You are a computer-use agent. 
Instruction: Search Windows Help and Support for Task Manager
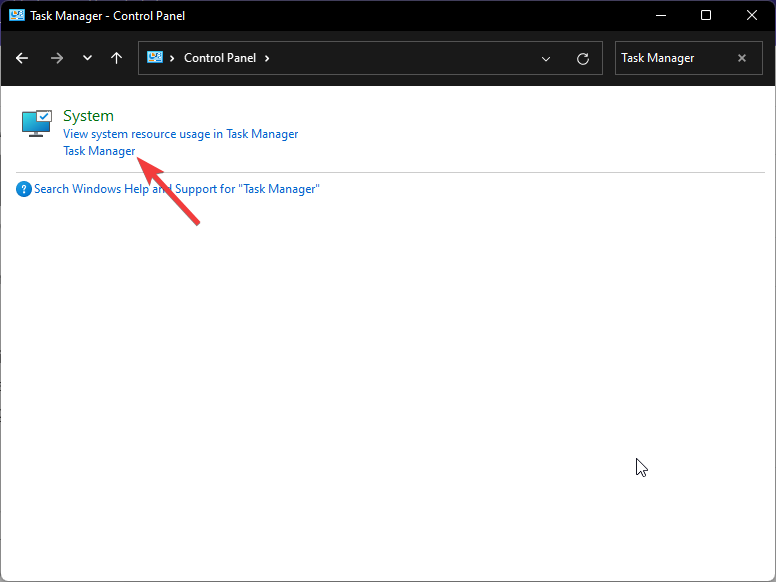coord(176,189)
